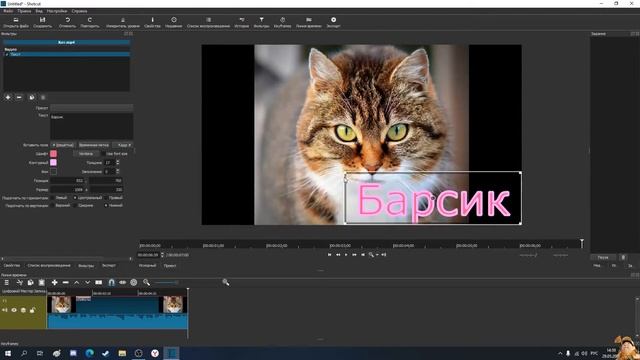
Task: Ripple delete with timeline minus icon
Action: click(65, 282)
